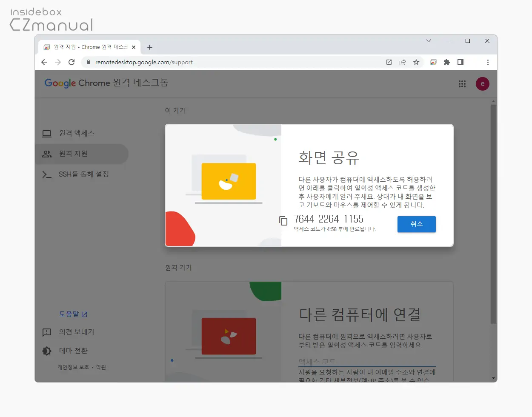This screenshot has width=532, height=417.
Task: Click the scrollbar down arrow
Action: click(494, 378)
